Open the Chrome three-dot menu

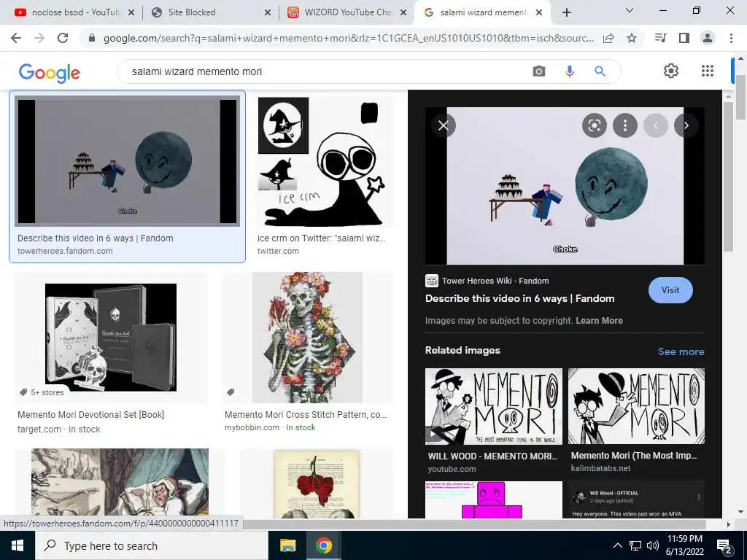point(731,38)
